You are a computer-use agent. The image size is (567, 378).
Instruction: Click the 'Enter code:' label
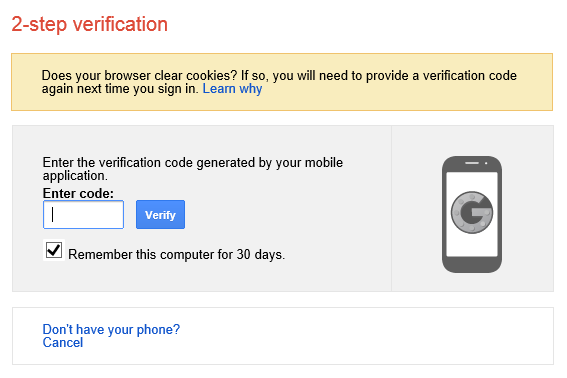pos(78,193)
